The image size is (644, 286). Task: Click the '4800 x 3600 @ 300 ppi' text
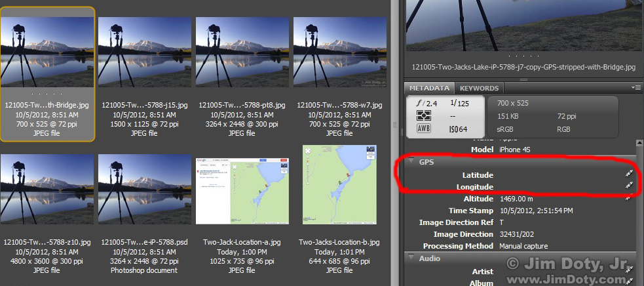[47, 261]
